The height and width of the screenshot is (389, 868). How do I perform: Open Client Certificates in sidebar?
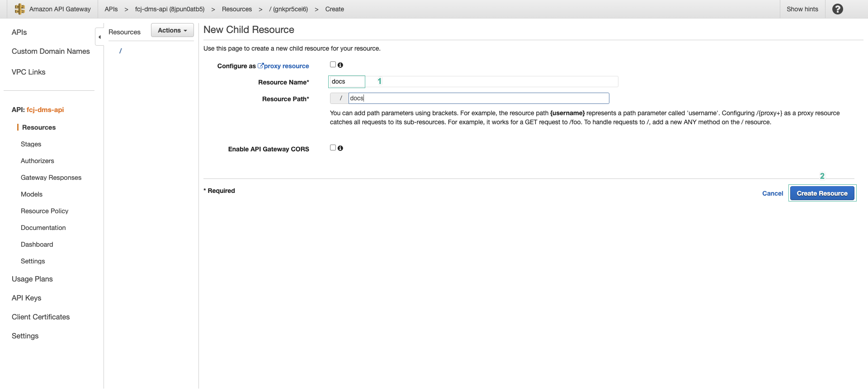pyautogui.click(x=41, y=317)
